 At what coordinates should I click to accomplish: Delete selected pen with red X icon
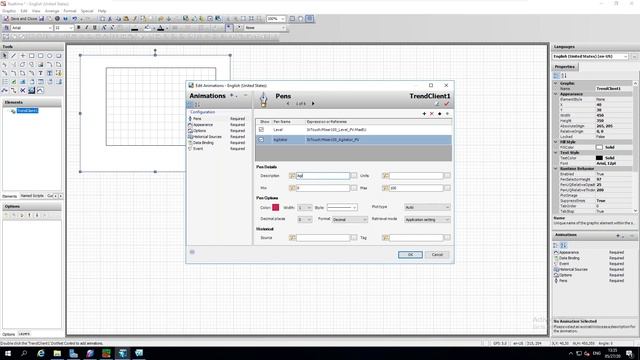[x=432, y=114]
